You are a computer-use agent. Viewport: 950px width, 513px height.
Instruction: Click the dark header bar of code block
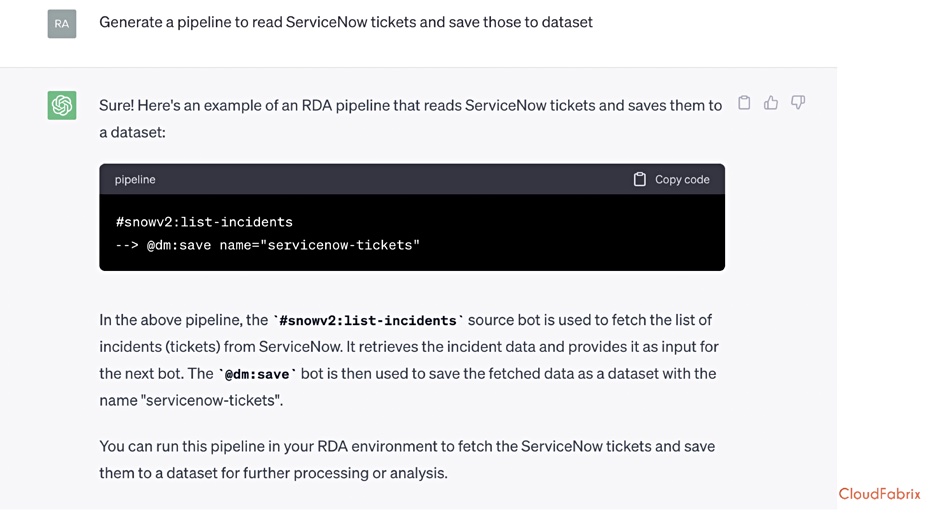pyautogui.click(x=412, y=179)
